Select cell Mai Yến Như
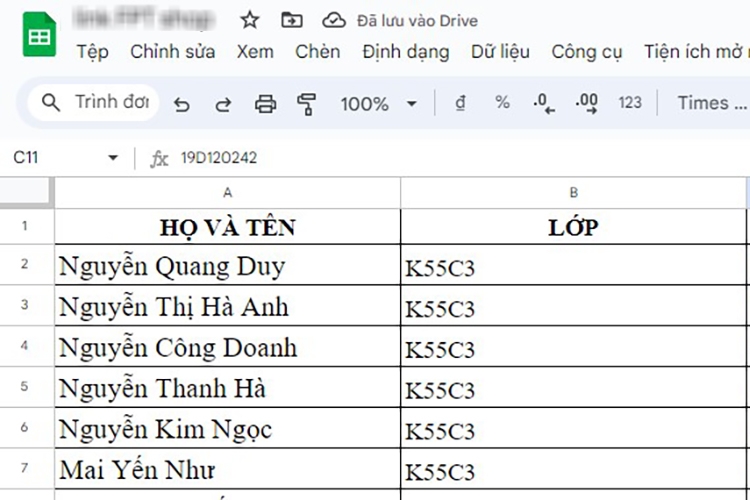Screen dimensions: 750x500 click(x=228, y=468)
